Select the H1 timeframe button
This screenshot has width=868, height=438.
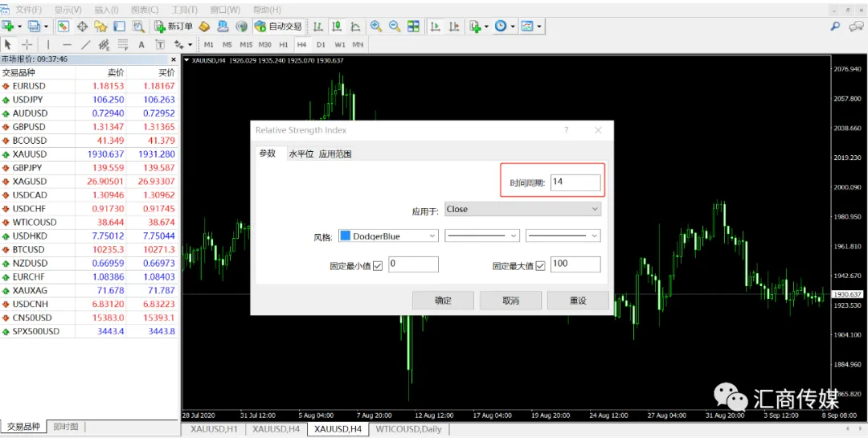284,44
